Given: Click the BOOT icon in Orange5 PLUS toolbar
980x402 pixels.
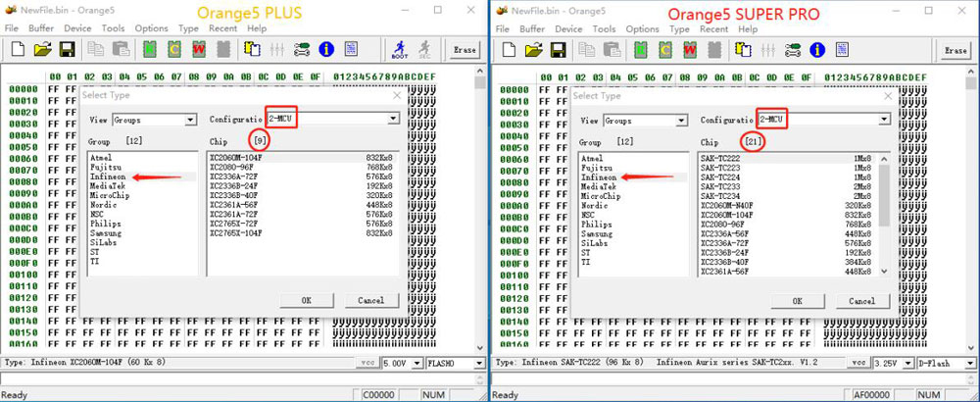Looking at the screenshot, I should click(400, 49).
